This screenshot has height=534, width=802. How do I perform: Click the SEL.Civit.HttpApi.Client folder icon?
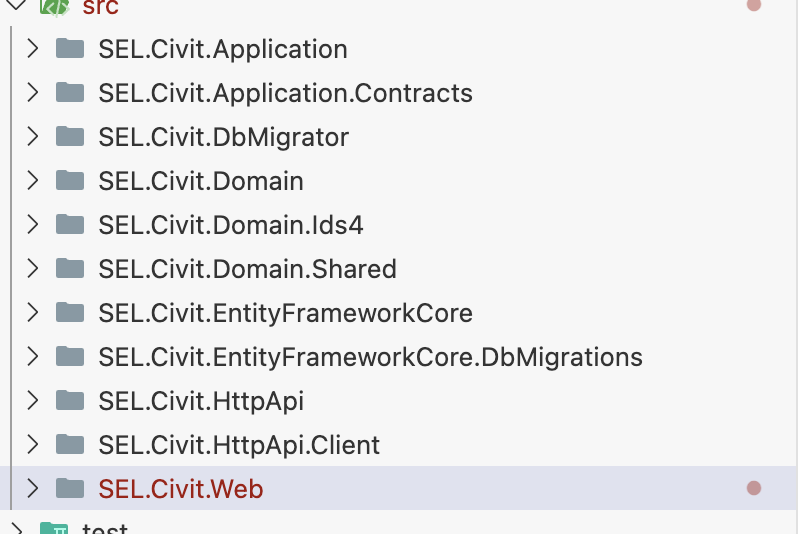[x=69, y=444]
